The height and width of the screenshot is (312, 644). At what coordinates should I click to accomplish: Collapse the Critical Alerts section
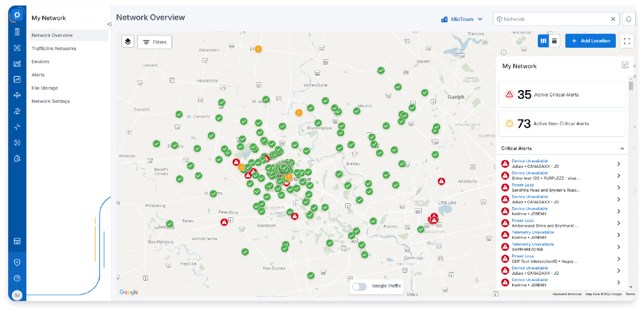(622, 148)
